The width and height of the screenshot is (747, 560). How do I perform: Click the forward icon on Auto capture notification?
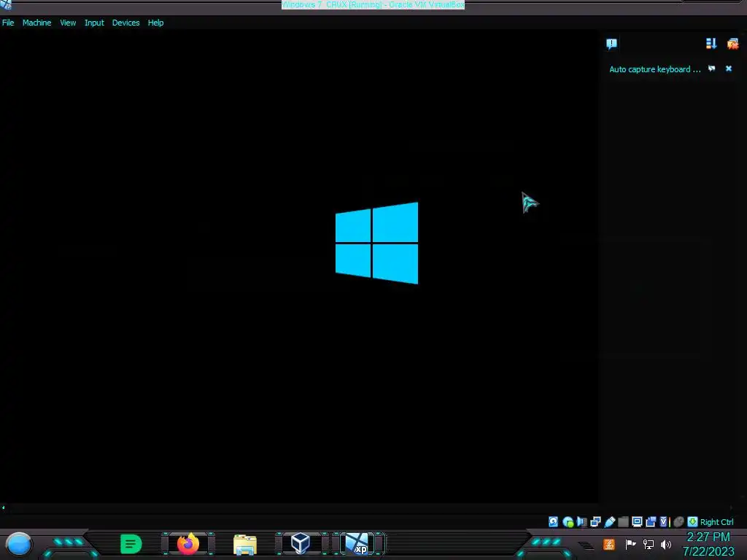[712, 69]
